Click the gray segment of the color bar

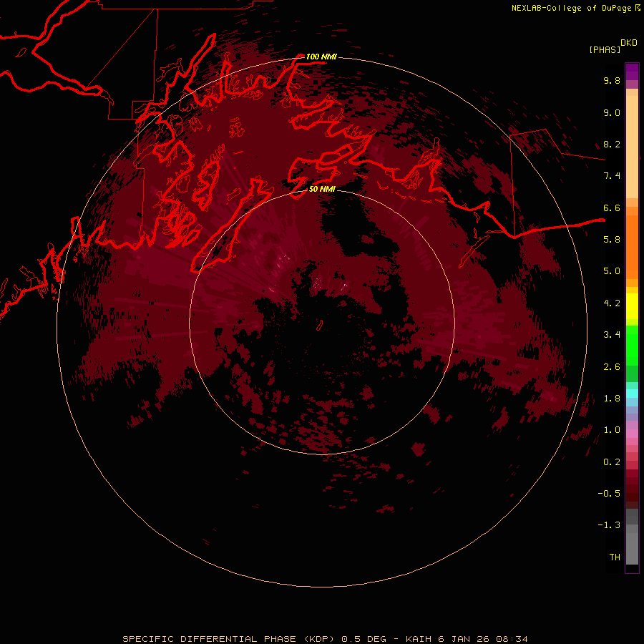(632, 537)
